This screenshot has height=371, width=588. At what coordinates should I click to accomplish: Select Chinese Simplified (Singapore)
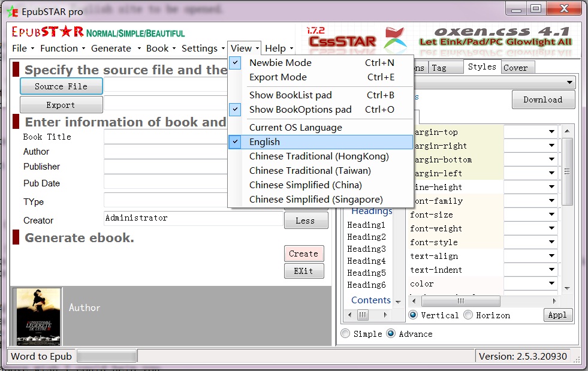321,199
